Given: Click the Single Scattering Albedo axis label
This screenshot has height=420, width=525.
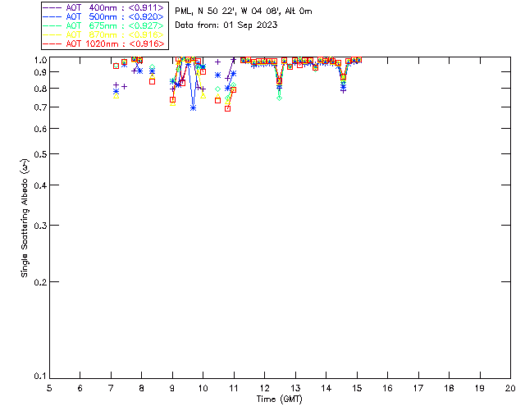Looking at the screenshot, I should coord(25,217).
